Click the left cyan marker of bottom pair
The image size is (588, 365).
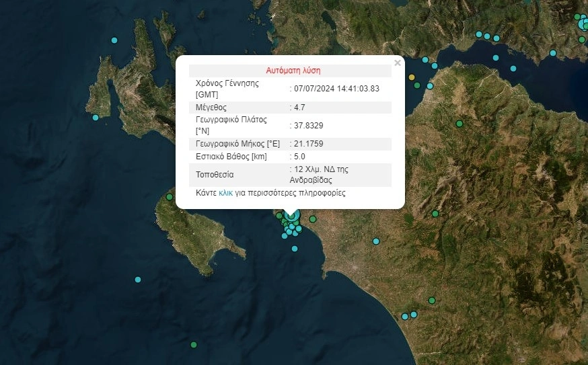point(405,317)
